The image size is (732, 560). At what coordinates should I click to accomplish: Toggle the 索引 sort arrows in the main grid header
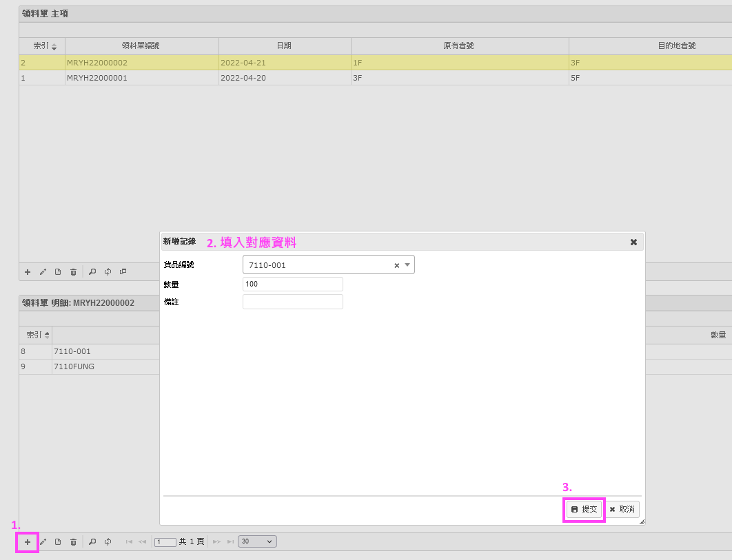point(54,46)
